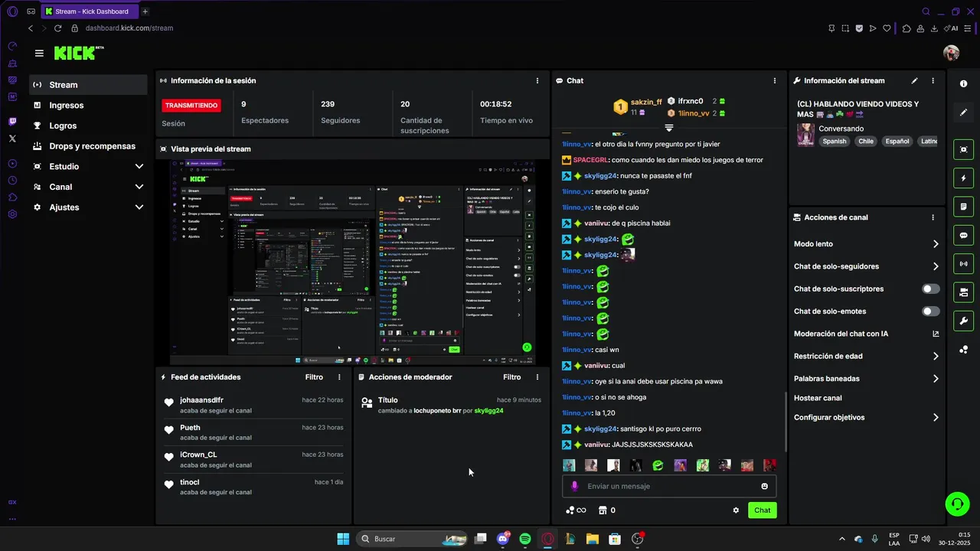Open File Explorer from taskbar
Image resolution: width=980 pixels, height=551 pixels.
(592, 539)
